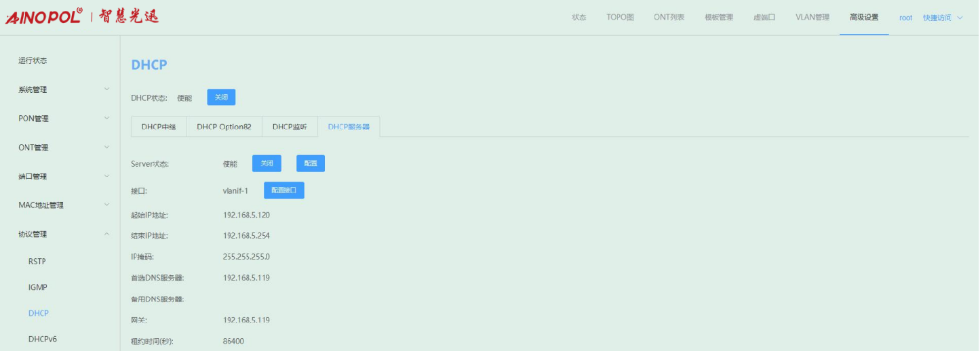Open the TOPO图 page in the top navigation
The image size is (980, 351).
coord(620,18)
